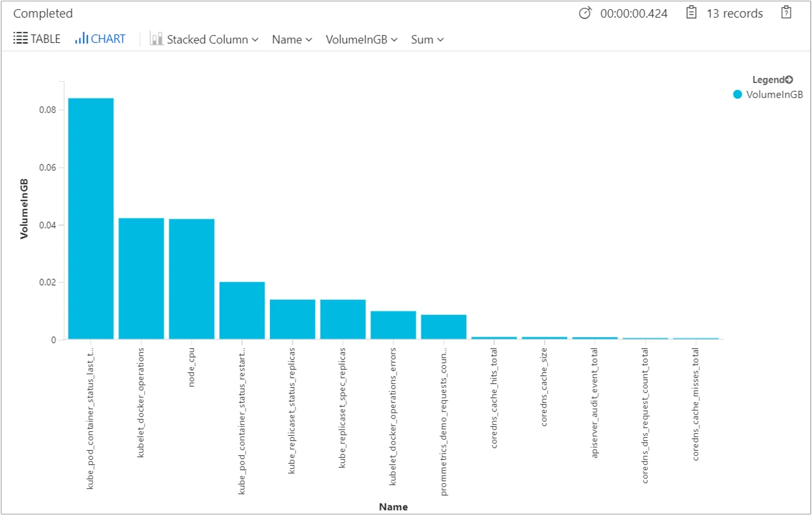Select the tallest bar, kube_pod_container_status_last_t
This screenshot has width=812, height=515.
click(91, 218)
